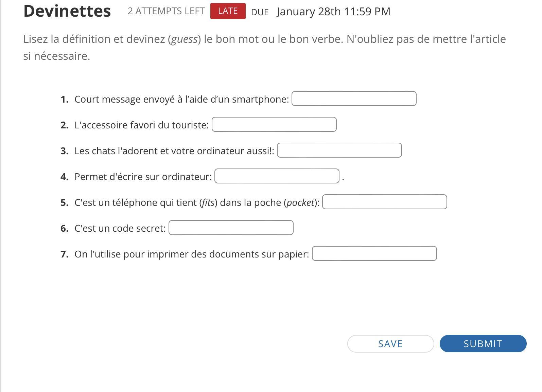The height and width of the screenshot is (392, 542).
Task: Click the answer field for smartphone message
Action: [x=354, y=99]
